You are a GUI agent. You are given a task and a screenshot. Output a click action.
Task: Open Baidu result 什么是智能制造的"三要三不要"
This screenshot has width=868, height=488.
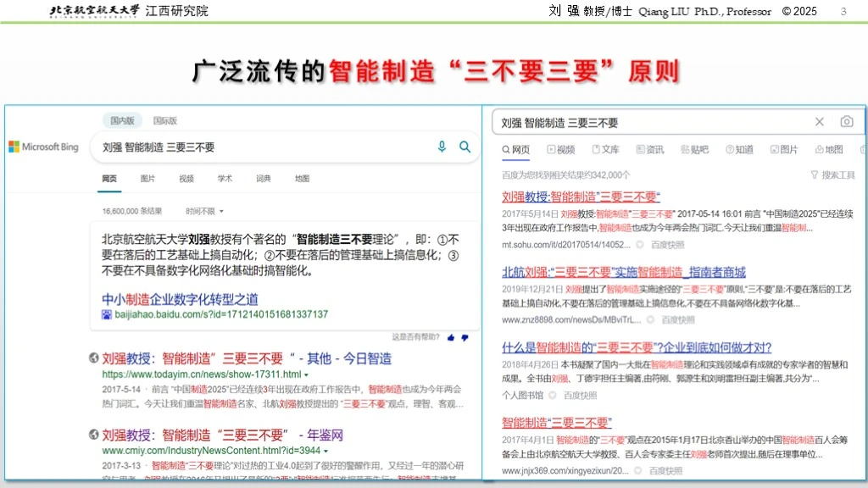[x=637, y=347]
